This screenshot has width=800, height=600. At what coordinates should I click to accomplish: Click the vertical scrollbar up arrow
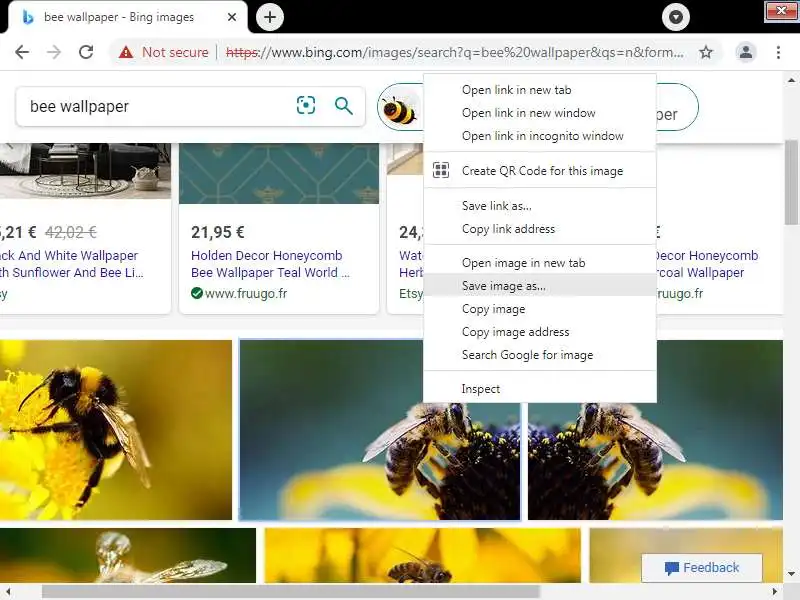791,80
